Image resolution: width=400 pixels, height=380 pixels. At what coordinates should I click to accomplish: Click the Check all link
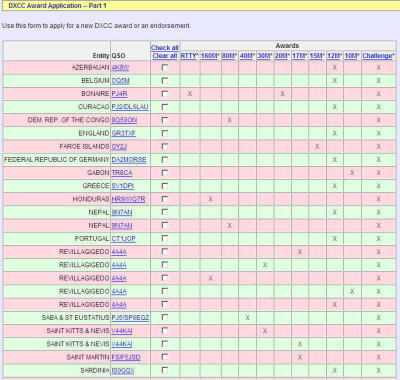[x=165, y=48]
